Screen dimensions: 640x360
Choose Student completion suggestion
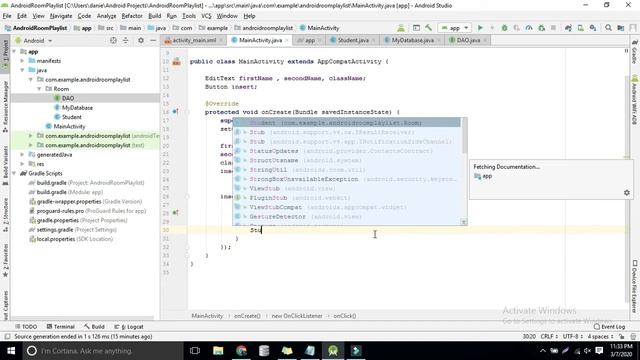(x=346, y=122)
